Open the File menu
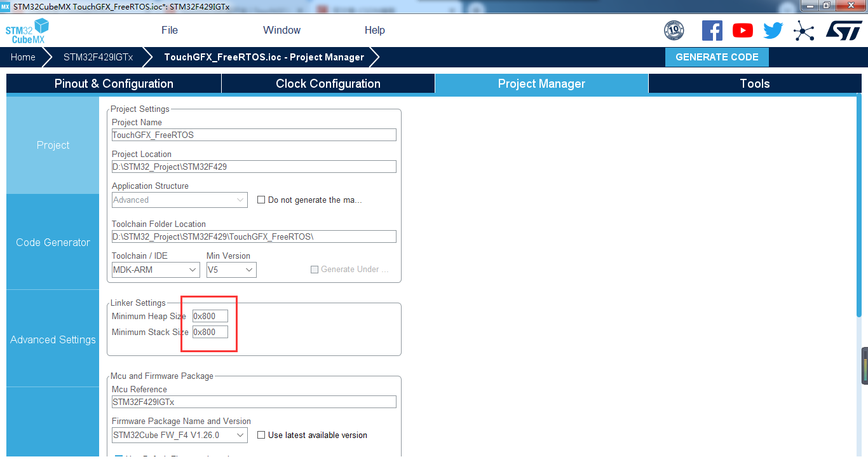 click(170, 31)
